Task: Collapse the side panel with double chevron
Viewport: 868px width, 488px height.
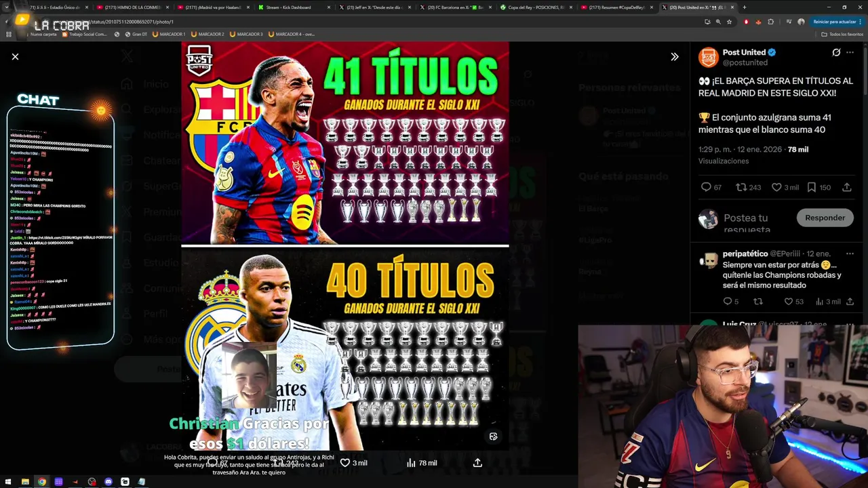Action: (x=674, y=57)
